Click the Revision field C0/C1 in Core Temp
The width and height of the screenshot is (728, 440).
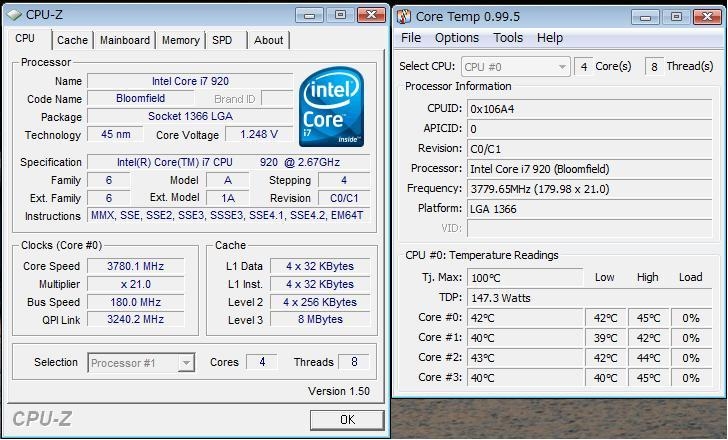tap(590, 149)
